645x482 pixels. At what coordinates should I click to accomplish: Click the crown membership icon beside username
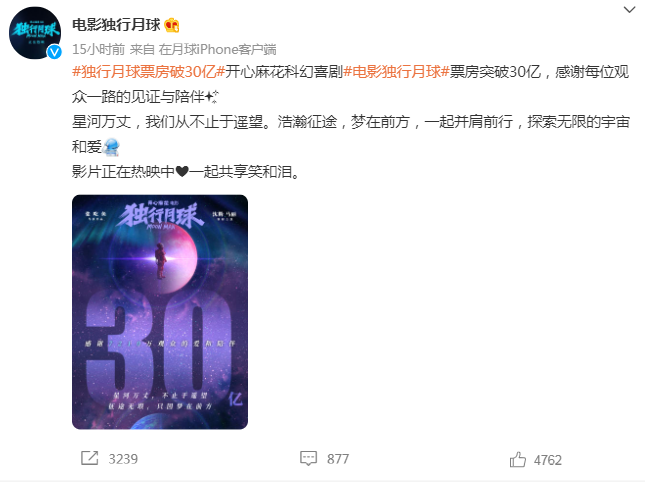172,25
